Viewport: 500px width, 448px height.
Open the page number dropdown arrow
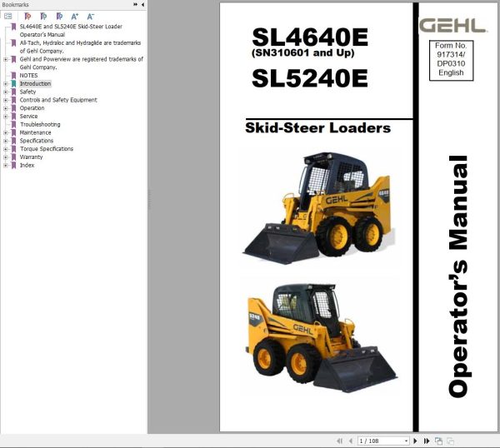click(x=406, y=441)
